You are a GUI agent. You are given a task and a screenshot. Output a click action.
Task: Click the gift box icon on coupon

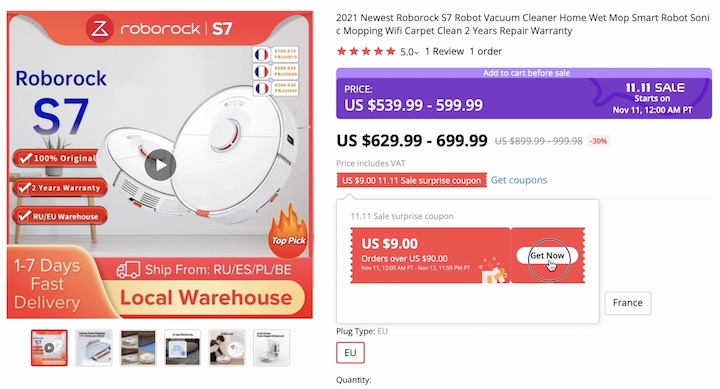point(495,274)
